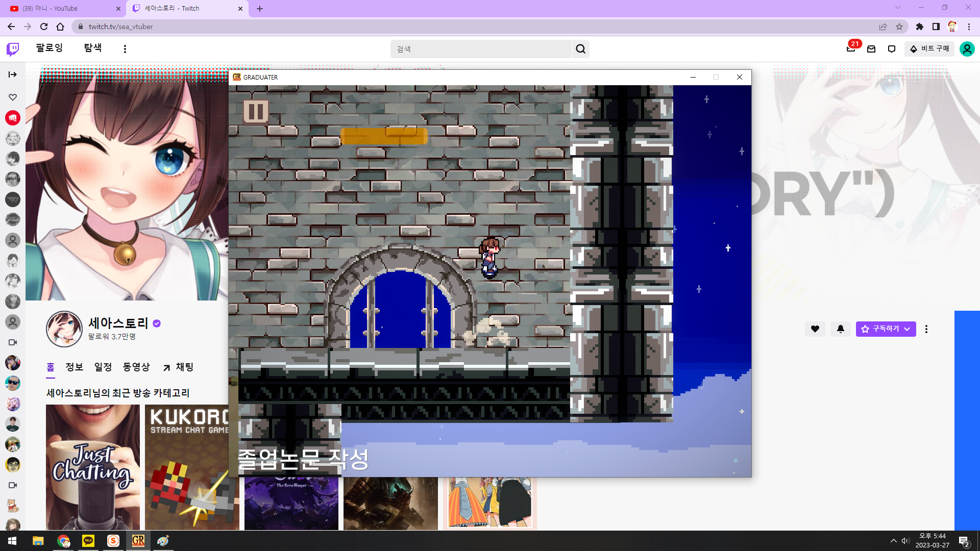Minimize the GRADUATER window
The height and width of the screenshot is (551, 980).
(x=693, y=77)
